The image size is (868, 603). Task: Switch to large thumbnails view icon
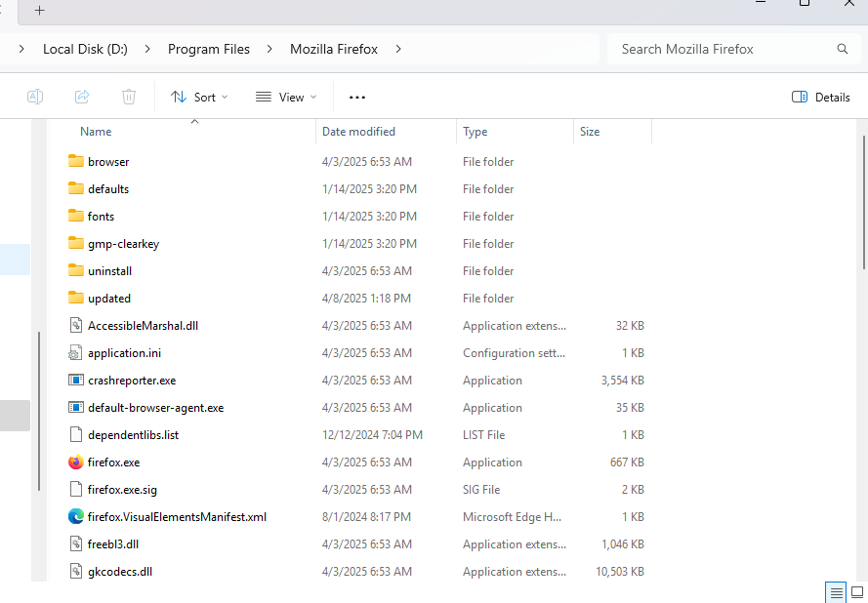[857, 593]
